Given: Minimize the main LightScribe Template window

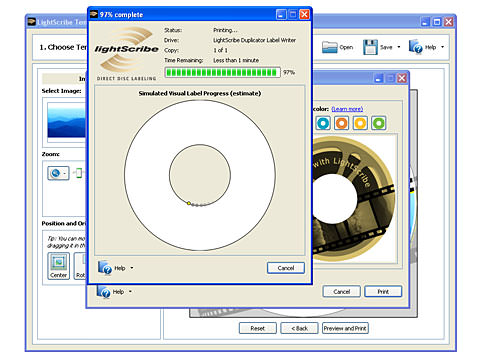Looking at the screenshot, I should click(x=425, y=22).
